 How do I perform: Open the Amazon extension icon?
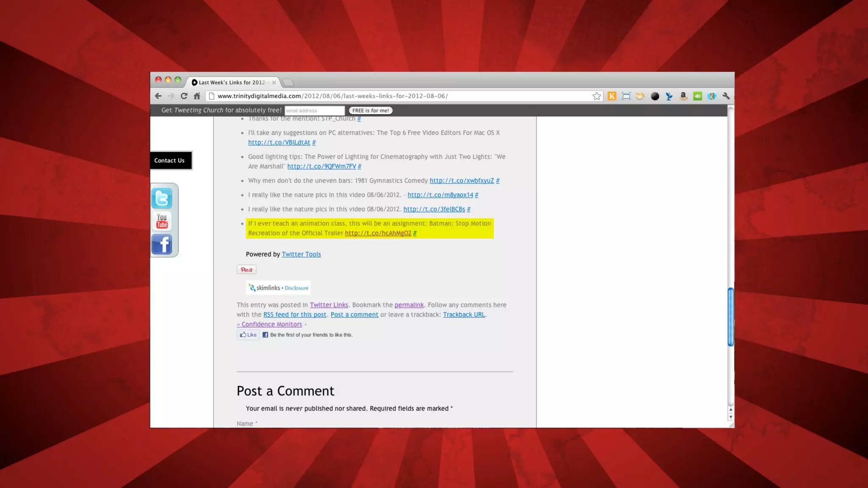(x=683, y=96)
